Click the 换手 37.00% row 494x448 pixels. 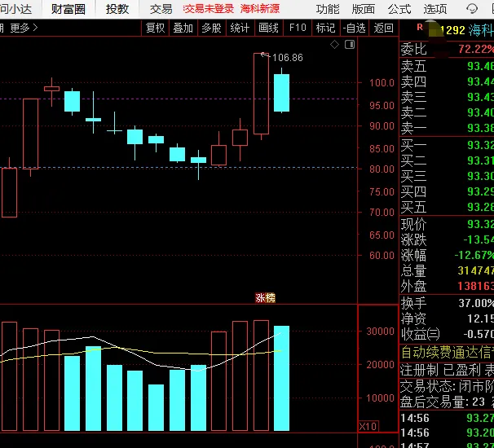(447, 303)
